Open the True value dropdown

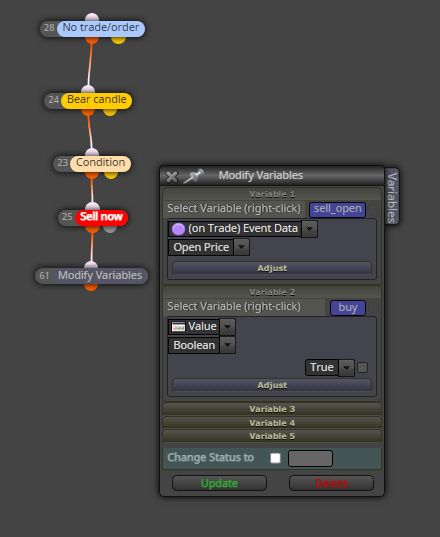point(347,367)
